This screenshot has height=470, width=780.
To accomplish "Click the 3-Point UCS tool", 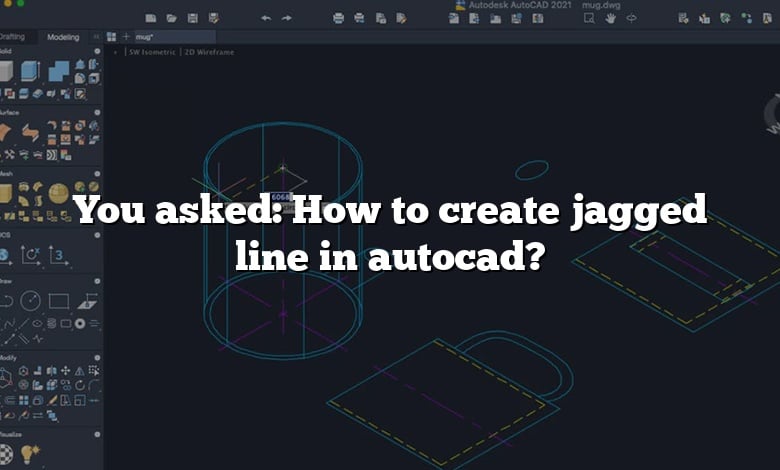I will point(58,255).
